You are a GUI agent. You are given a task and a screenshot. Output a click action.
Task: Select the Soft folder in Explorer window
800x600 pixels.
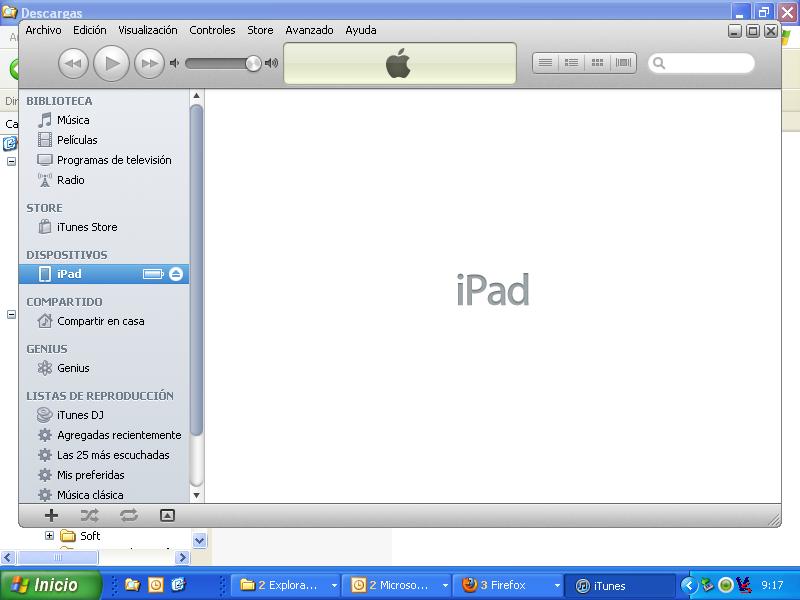point(81,536)
